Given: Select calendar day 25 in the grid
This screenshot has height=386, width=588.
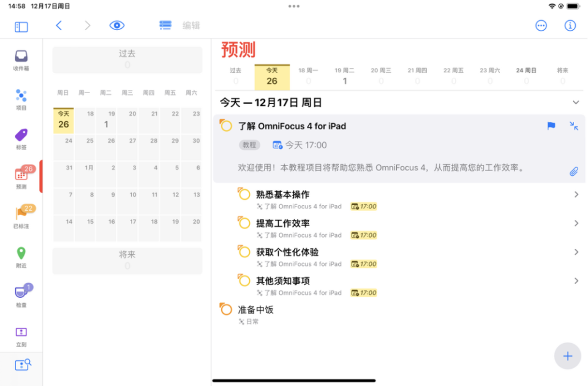Looking at the screenshot, I should 85,148.
